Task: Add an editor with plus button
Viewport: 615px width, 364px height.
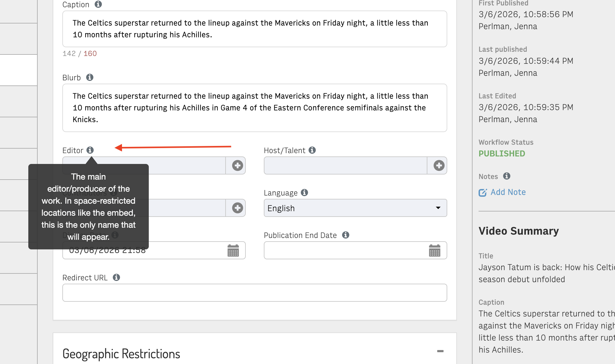Action: click(237, 165)
